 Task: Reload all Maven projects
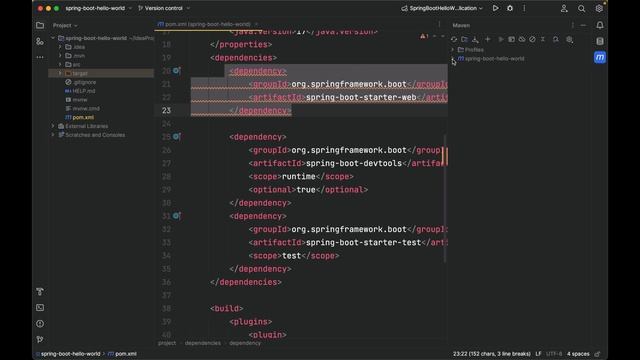tap(454, 39)
